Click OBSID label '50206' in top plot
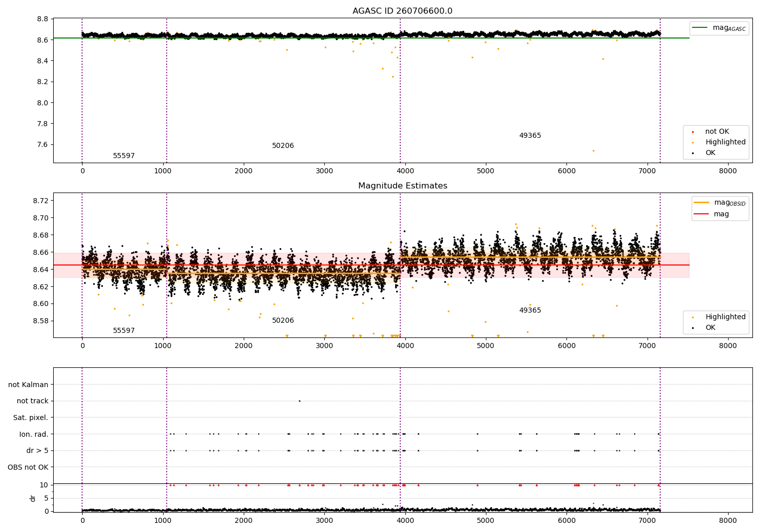This screenshot has width=760, height=532. (x=283, y=146)
